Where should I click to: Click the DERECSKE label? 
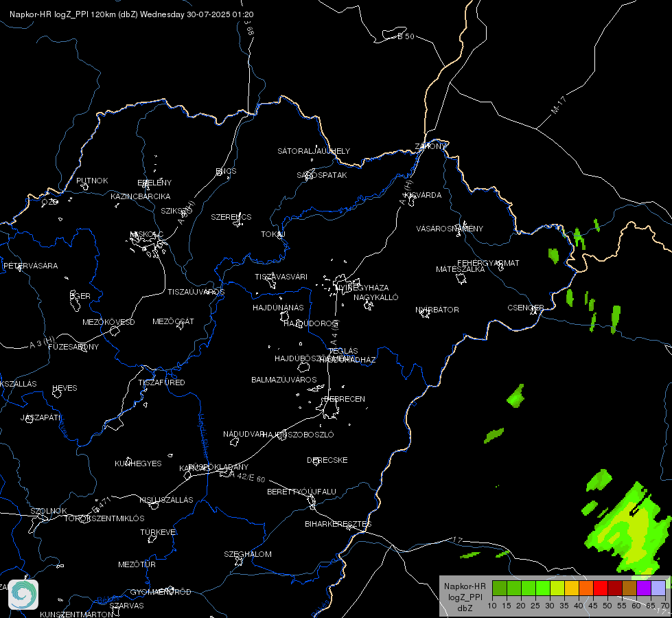click(x=327, y=460)
